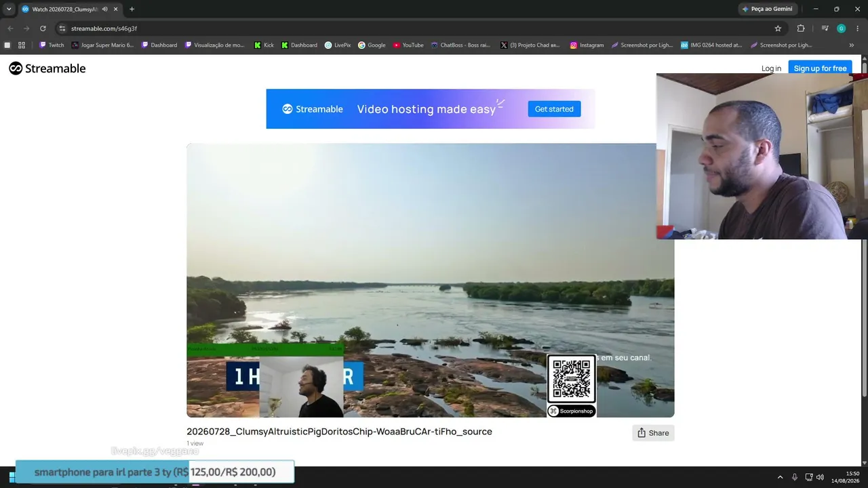Reload the current page
This screenshot has height=488, width=868.
[x=43, y=28]
